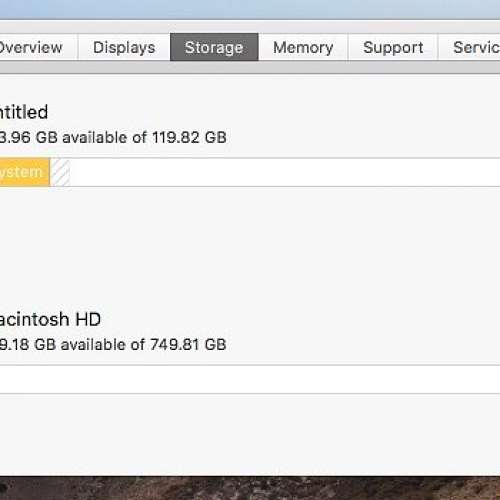Viewport: 500px width, 500px height.
Task: Click the Untitled volume name
Action: coord(24,112)
